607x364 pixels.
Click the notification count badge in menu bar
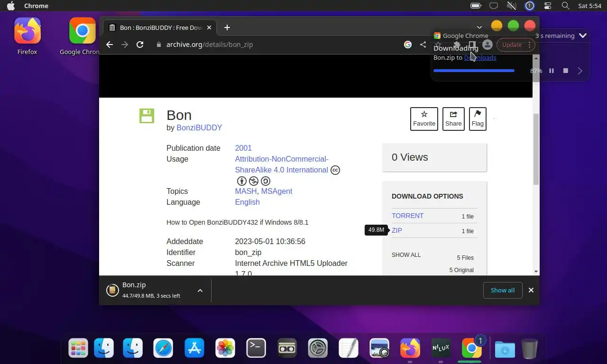[529, 6]
